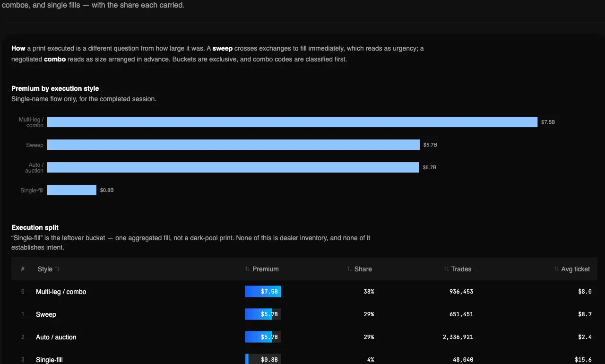The width and height of the screenshot is (605, 364).
Task: Click the $7.5B premium cell bar
Action: [x=263, y=292]
